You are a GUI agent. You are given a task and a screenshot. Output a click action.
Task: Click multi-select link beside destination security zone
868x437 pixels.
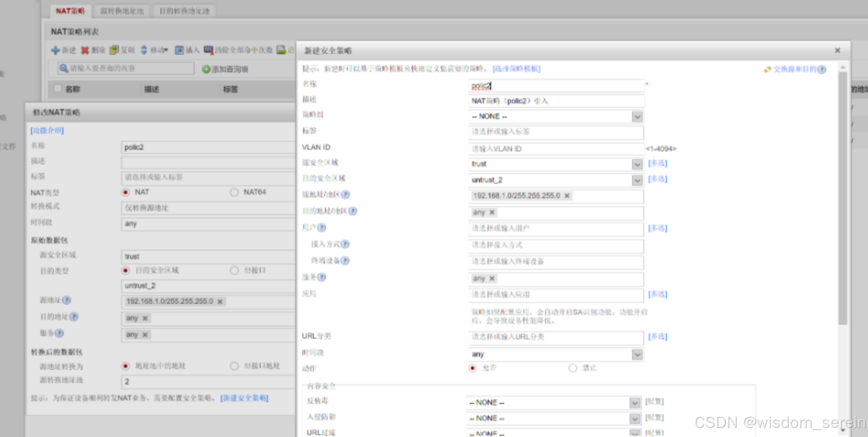(658, 178)
